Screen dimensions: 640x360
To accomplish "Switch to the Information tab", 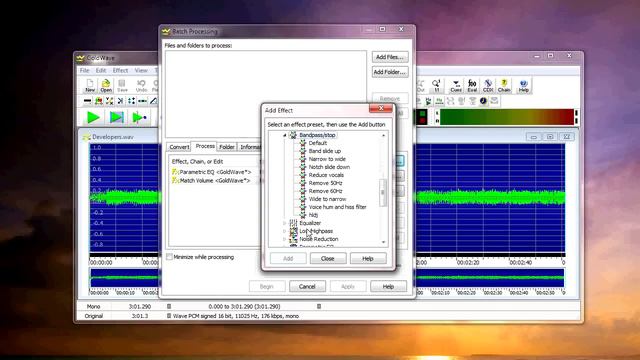I will 250,147.
